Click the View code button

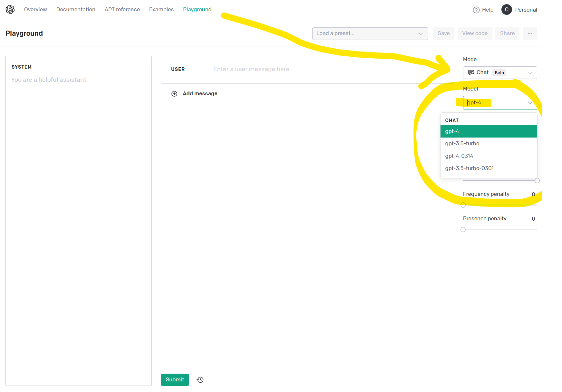click(475, 33)
